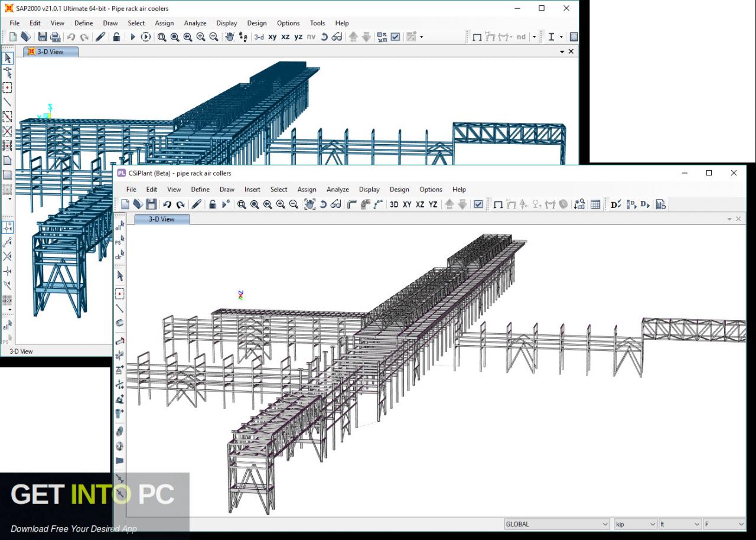Click Save icon in CSiPlant toolbar

pyautogui.click(x=151, y=204)
